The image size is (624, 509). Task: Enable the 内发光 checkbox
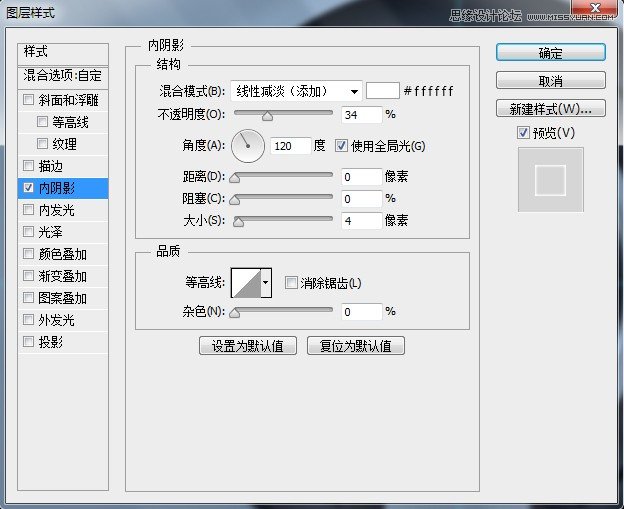pos(28,209)
